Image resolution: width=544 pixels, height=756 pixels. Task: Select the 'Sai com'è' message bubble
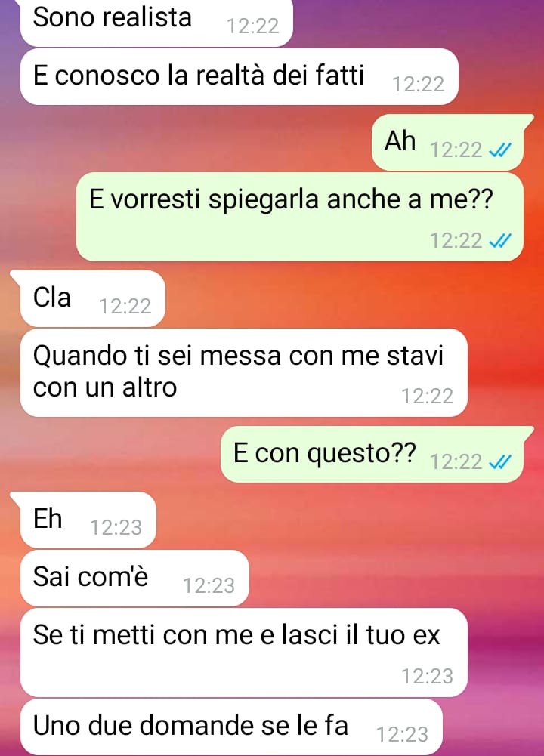point(134,578)
